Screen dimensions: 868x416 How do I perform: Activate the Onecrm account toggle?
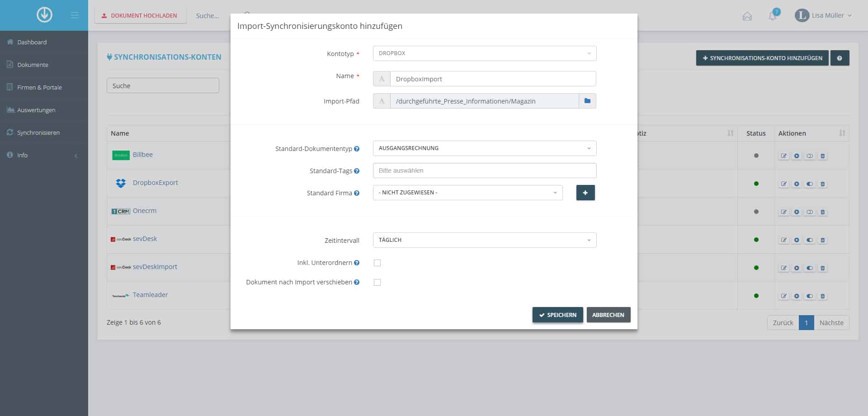click(x=810, y=212)
